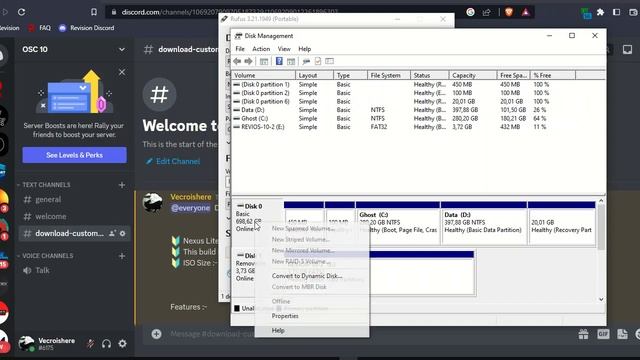
Task: Open the Revision Discord bookmark
Action: (87, 28)
